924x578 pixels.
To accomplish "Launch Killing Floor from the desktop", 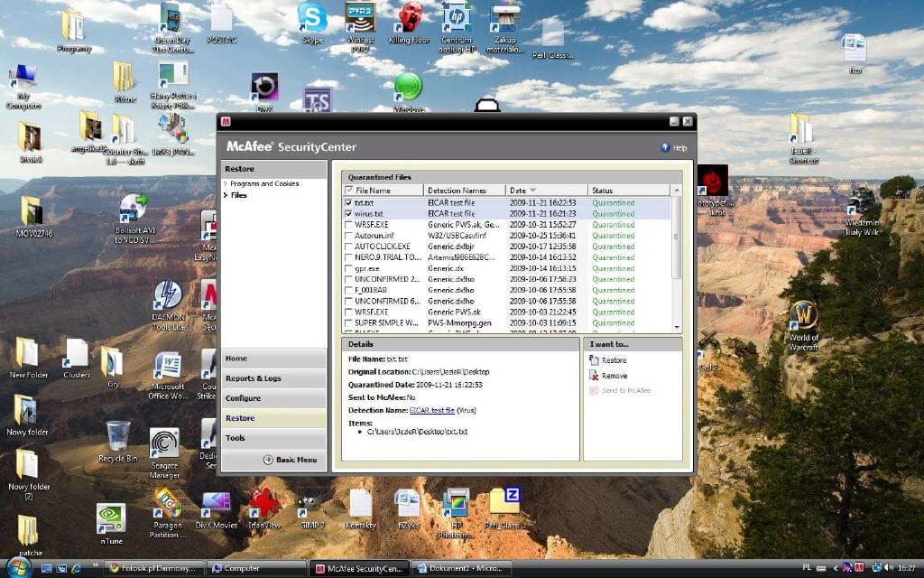I will click(409, 24).
